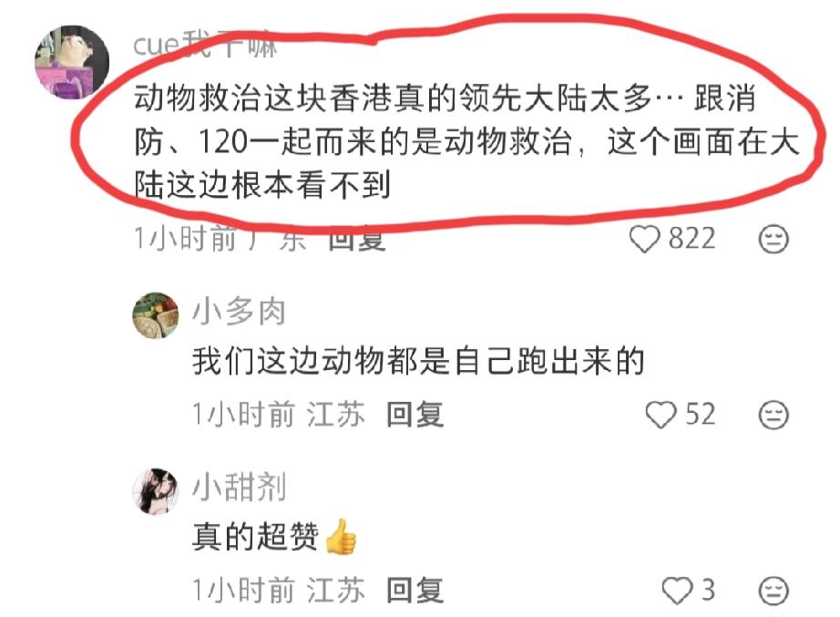Open the 小多肉 username
Viewport: 840px width, 617px height.
tap(239, 312)
